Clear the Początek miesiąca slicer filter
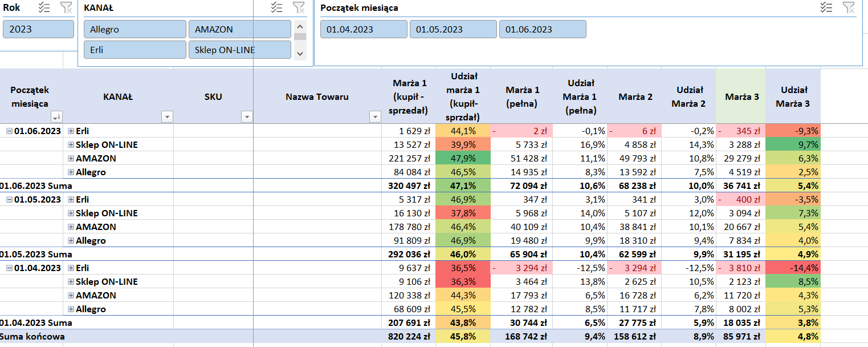The height and width of the screenshot is (347, 868). [849, 7]
